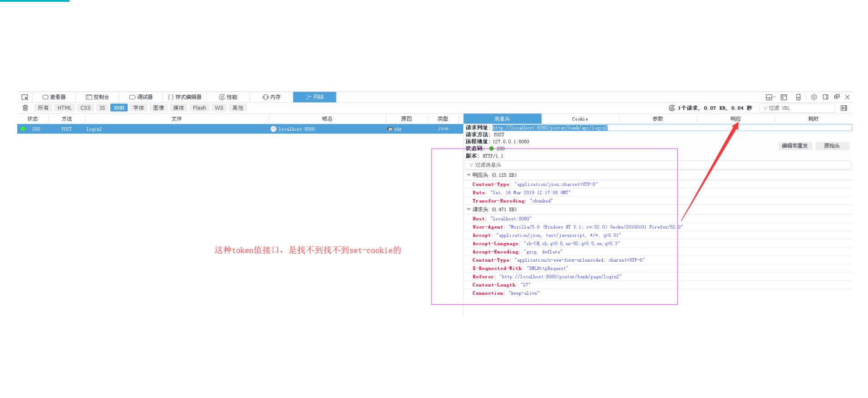Toggle the split console icon
The image size is (868, 398).
click(784, 97)
